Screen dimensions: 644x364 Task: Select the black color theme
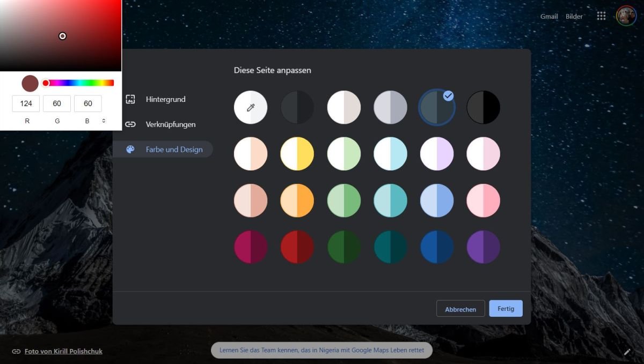pos(483,107)
